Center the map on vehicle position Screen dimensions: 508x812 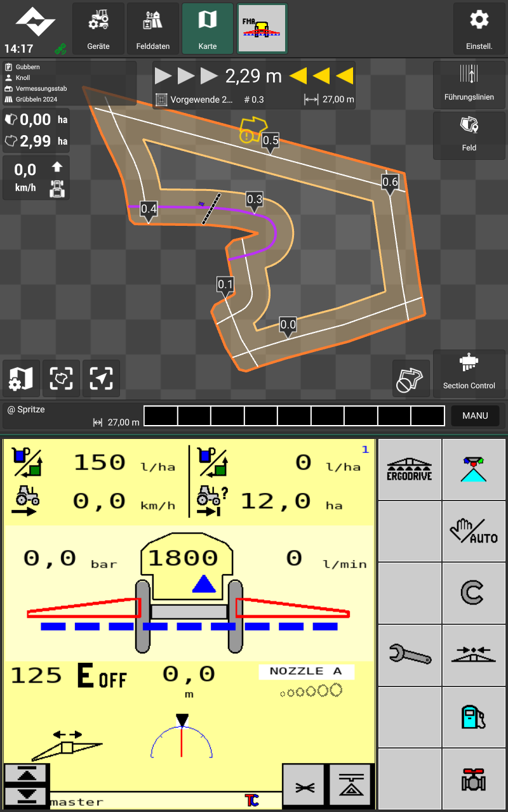101,379
